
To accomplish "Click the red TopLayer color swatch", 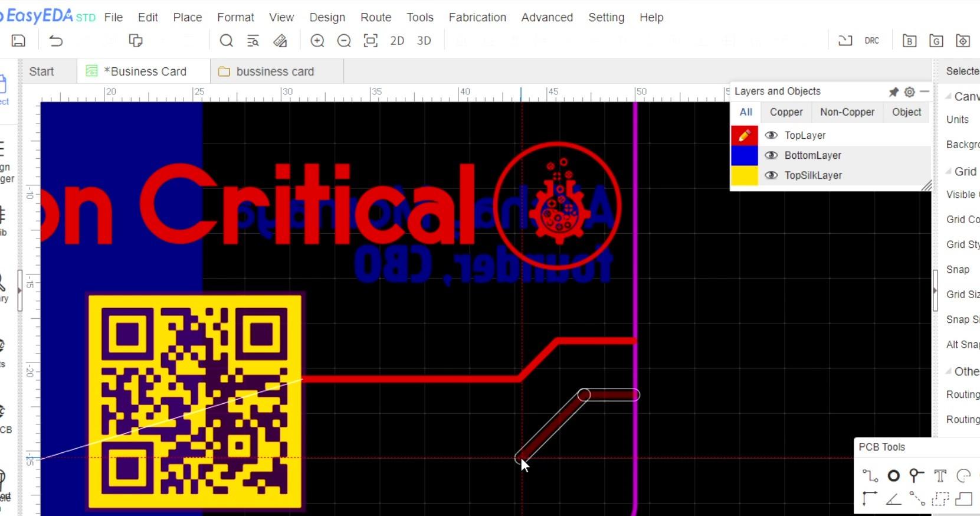I will pyautogui.click(x=745, y=135).
